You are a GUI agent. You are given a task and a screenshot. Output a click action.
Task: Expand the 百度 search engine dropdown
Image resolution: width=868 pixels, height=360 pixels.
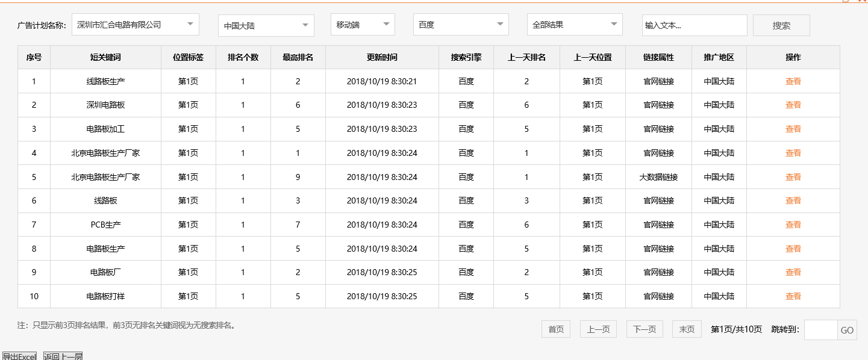click(460, 24)
